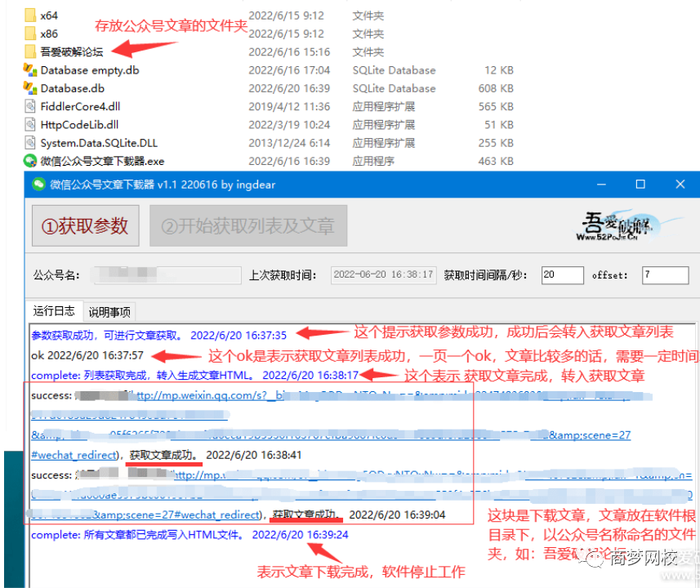Open the &amp;scene=27 link on the first success entry
Viewport: 700px width, 588px height.
point(590,434)
